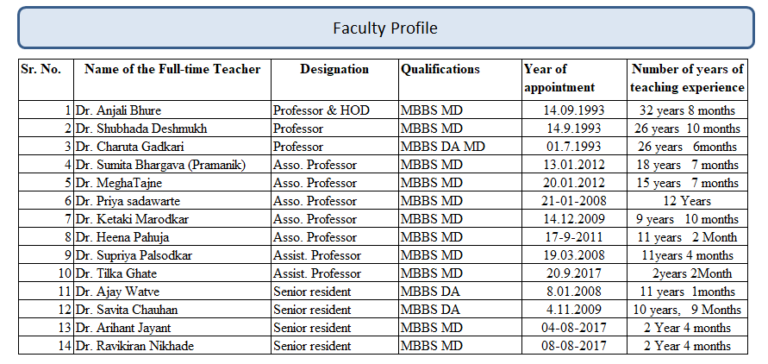The height and width of the screenshot is (364, 768).
Task: Select Dr. Tilka Ghate row name
Action: 172,273
